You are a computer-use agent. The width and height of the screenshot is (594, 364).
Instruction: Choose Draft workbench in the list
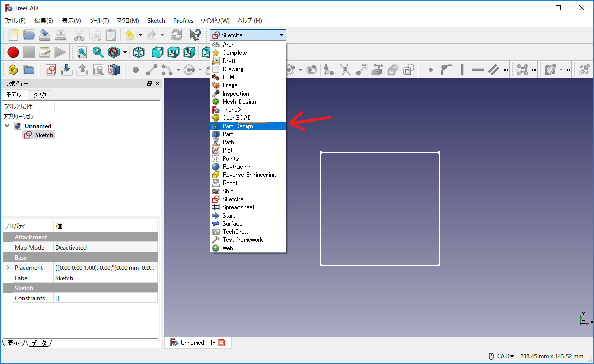point(248,61)
